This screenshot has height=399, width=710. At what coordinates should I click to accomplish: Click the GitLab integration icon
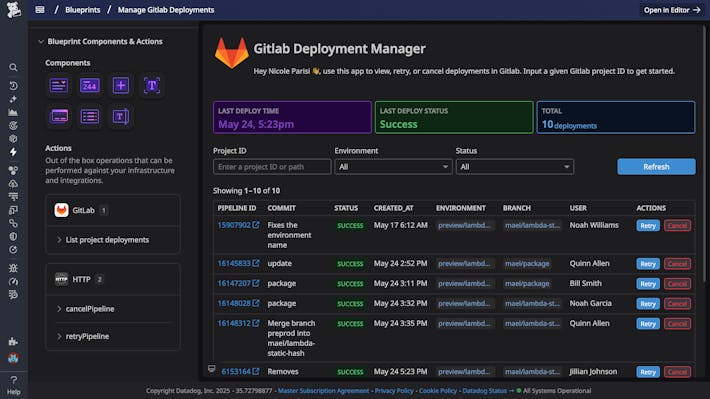click(x=62, y=210)
